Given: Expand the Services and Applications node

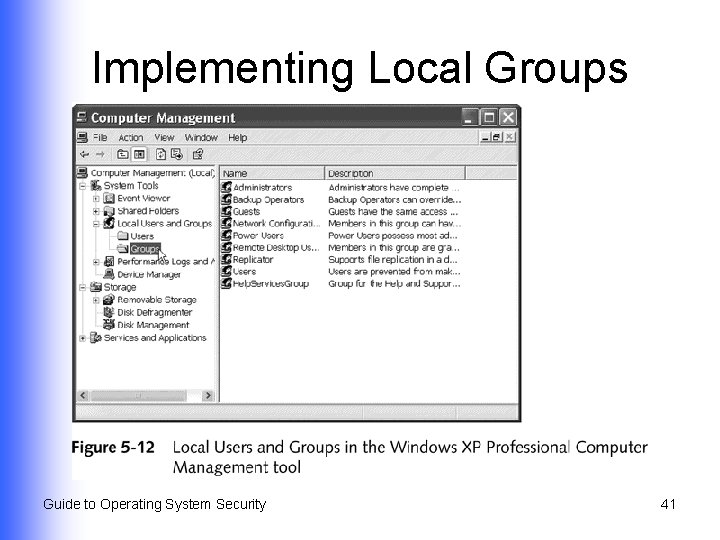Looking at the screenshot, I should (x=83, y=338).
